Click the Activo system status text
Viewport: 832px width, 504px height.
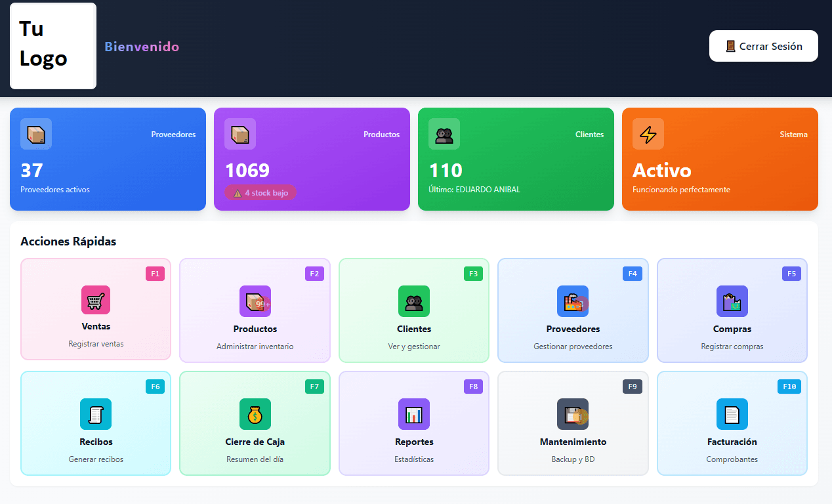662,171
